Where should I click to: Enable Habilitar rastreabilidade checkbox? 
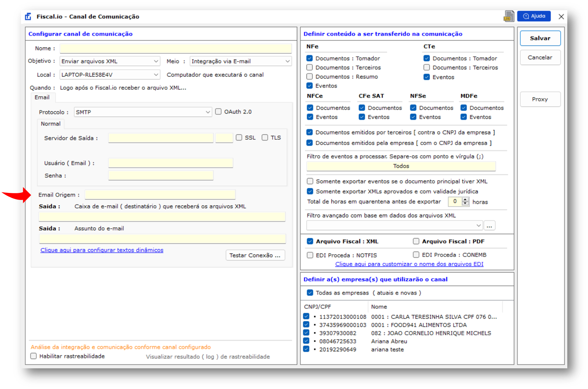click(x=33, y=356)
